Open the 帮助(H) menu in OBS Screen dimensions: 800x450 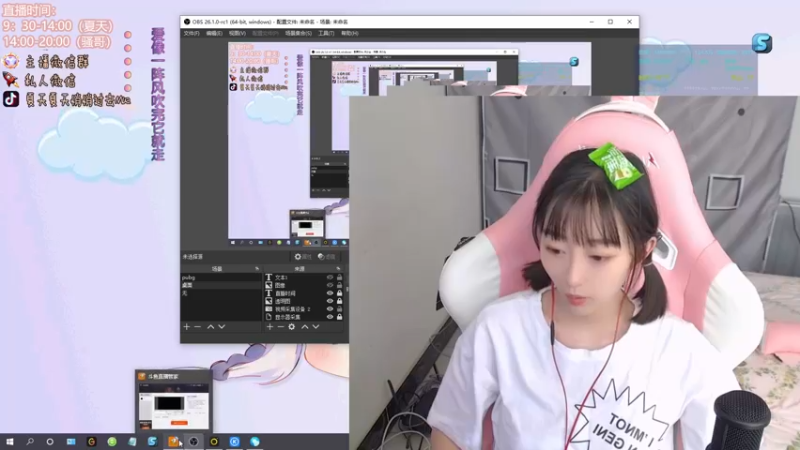[349, 33]
